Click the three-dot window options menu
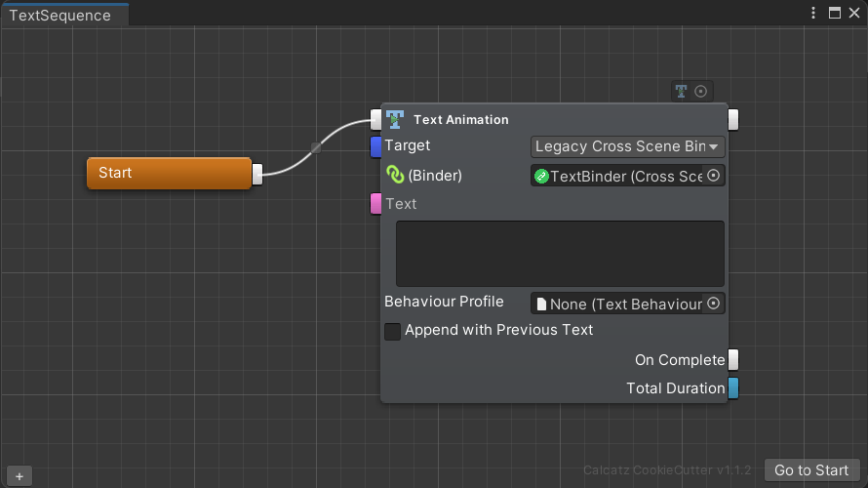 813,14
